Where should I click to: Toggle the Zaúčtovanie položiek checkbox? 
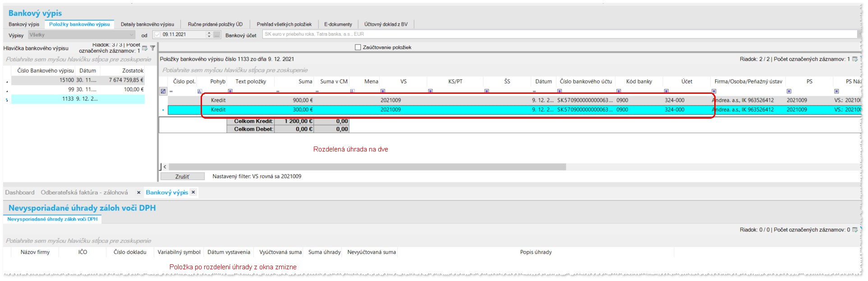click(358, 47)
